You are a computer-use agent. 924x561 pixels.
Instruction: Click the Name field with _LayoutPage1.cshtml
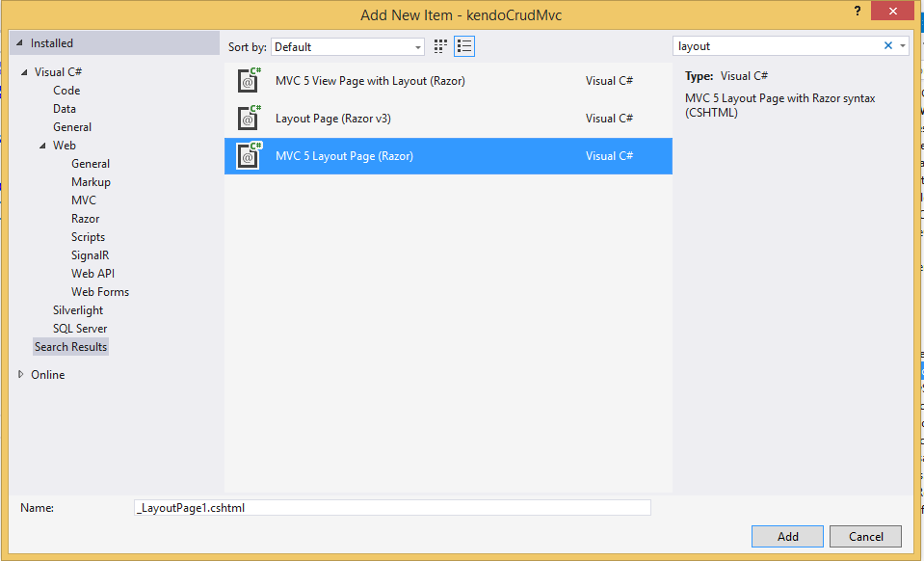click(x=392, y=507)
